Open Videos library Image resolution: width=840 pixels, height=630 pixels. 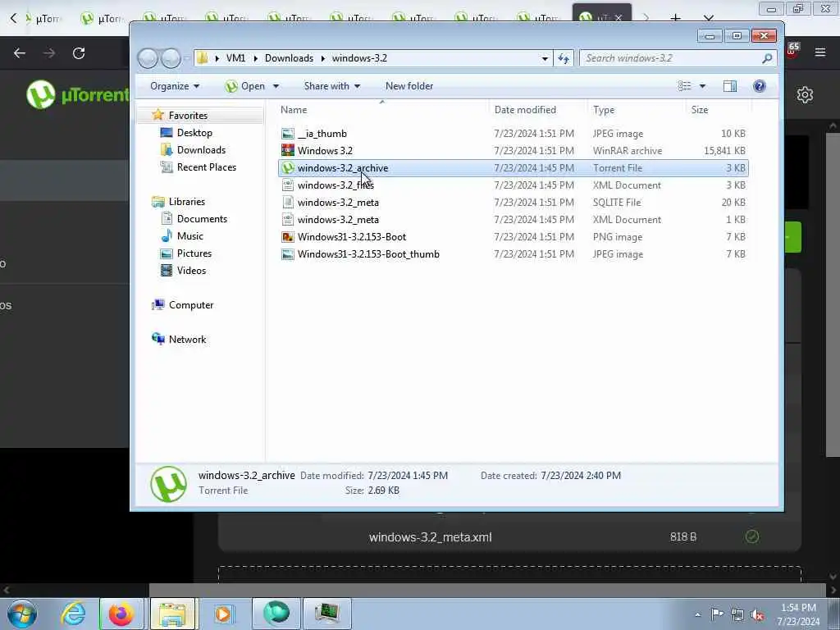pyautogui.click(x=191, y=271)
